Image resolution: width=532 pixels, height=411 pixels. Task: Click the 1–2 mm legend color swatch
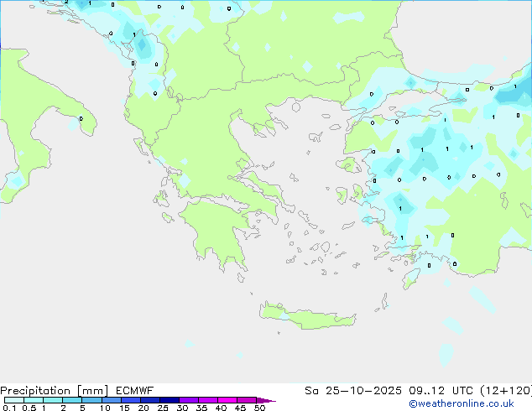53,400
